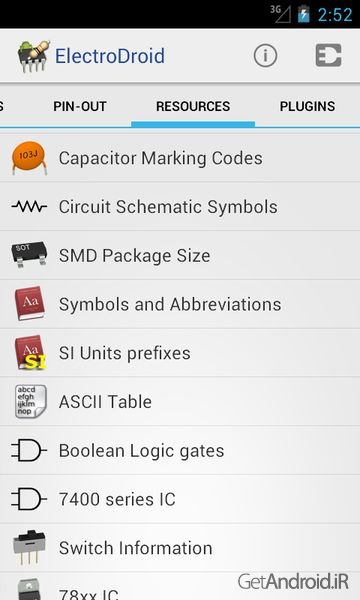Tap the ASCII text note icon
The width and height of the screenshot is (360, 600).
31,401
